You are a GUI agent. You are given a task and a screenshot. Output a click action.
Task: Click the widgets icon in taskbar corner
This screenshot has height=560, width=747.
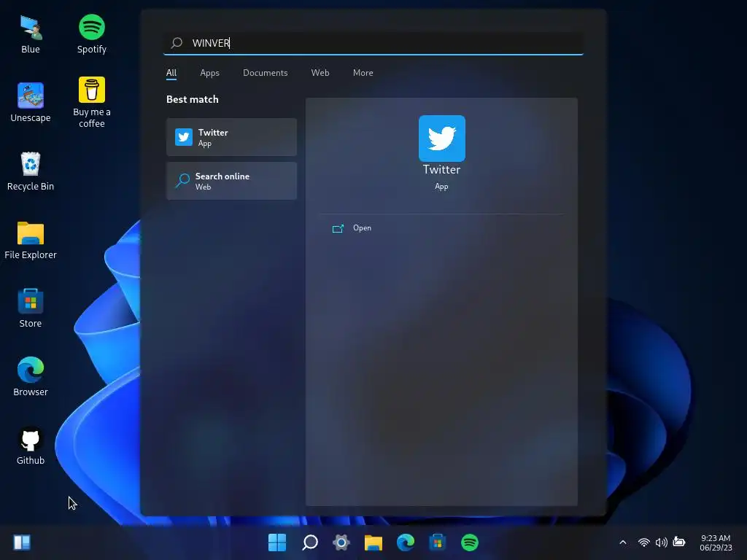[x=22, y=542]
